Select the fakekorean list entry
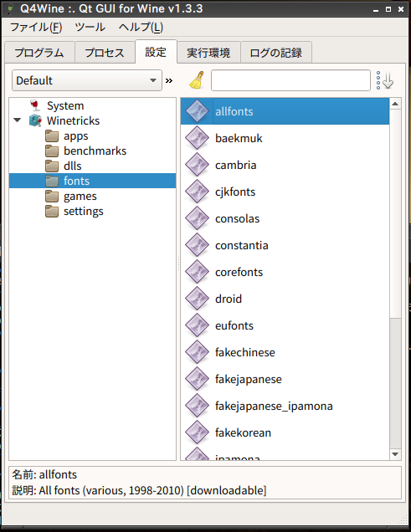Image resolution: width=411 pixels, height=532 pixels. pos(285,433)
